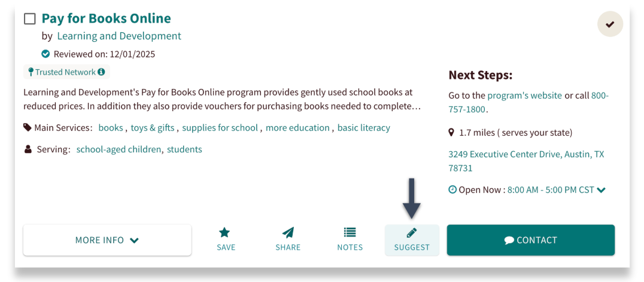The height and width of the screenshot is (282, 644).
Task: Click the Trusted Network badge
Action: (65, 72)
